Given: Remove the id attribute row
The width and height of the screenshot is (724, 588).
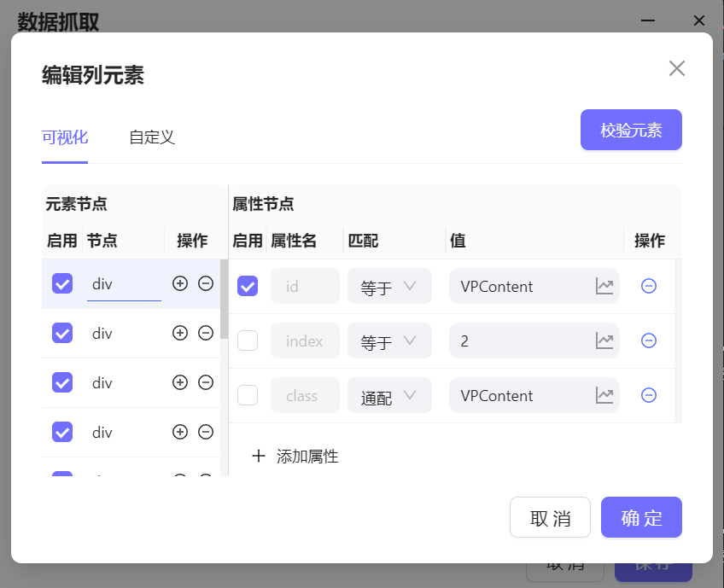Looking at the screenshot, I should (x=648, y=287).
